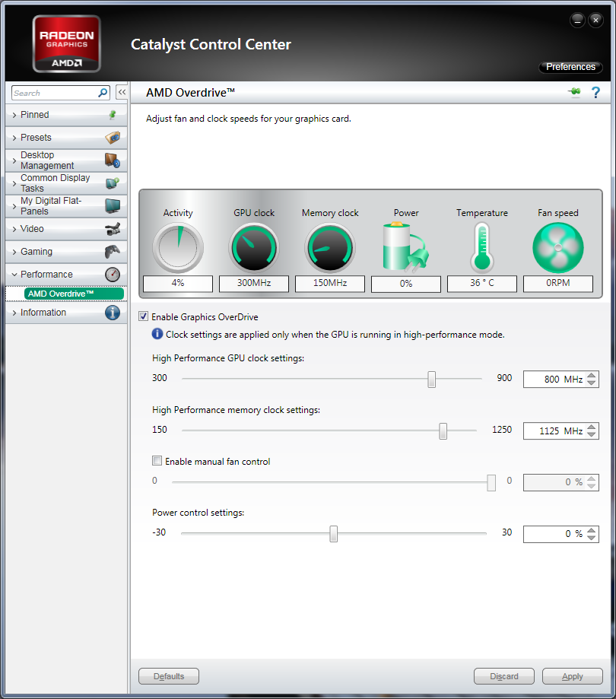The image size is (616, 699).
Task: Check Enable manual fan control
Action: (x=157, y=461)
